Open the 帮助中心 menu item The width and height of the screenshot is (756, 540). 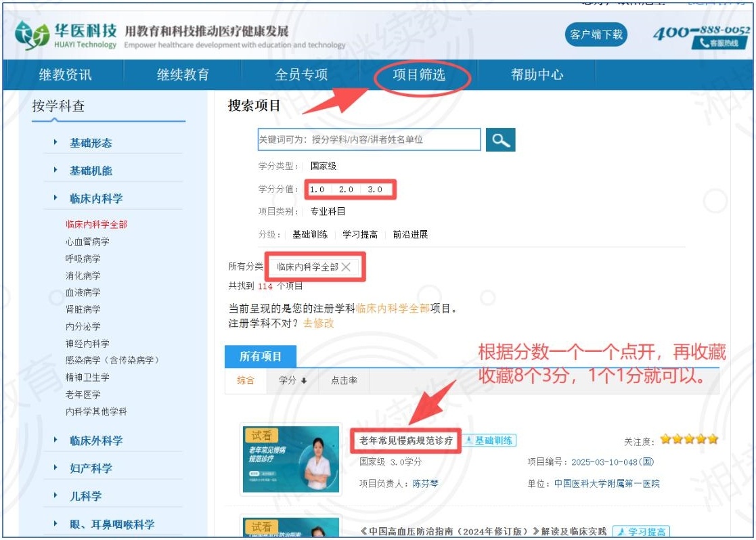pyautogui.click(x=537, y=75)
